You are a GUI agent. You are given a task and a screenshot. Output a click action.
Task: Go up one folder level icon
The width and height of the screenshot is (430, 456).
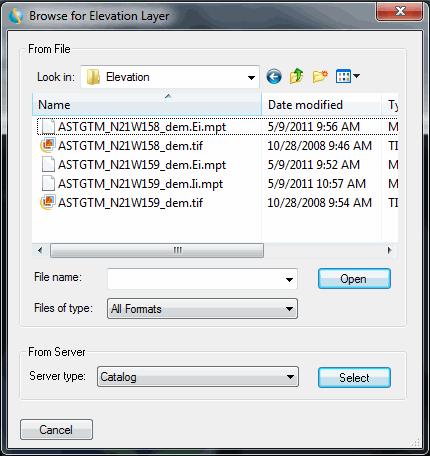[x=296, y=76]
